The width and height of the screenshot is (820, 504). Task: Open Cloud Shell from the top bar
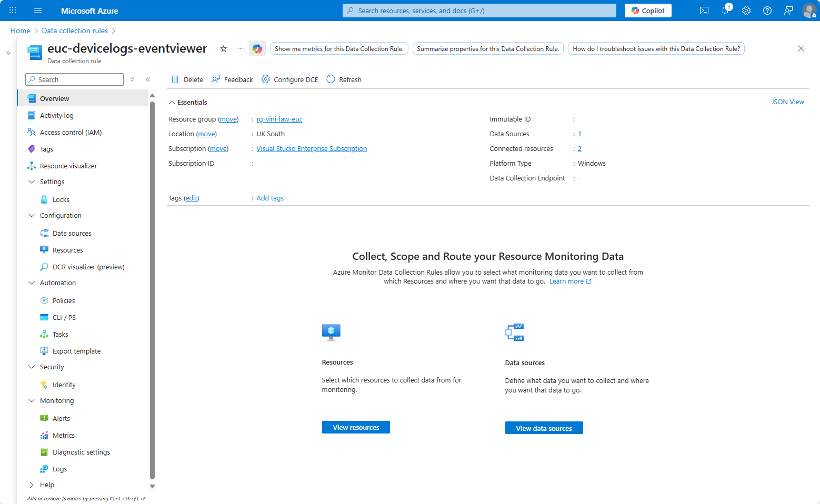tap(704, 11)
